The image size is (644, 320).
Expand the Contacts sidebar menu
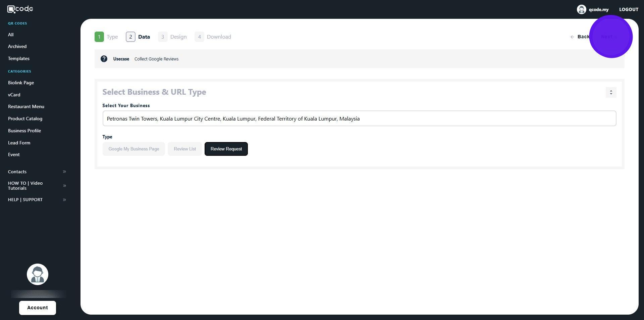tap(64, 172)
